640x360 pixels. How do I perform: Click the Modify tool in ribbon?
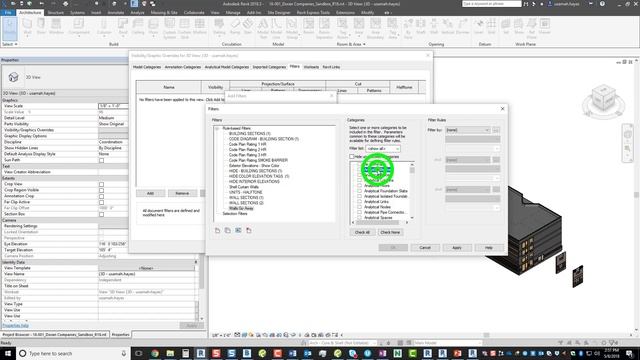(9, 28)
